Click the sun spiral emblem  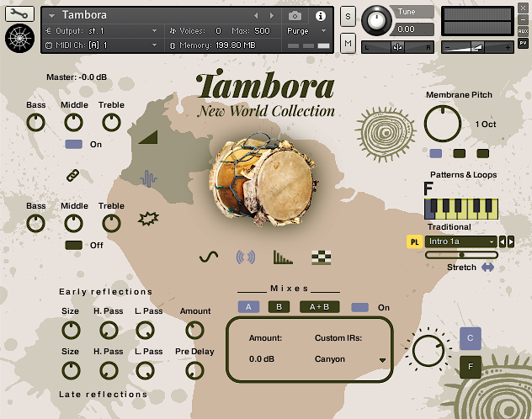pyautogui.click(x=386, y=134)
